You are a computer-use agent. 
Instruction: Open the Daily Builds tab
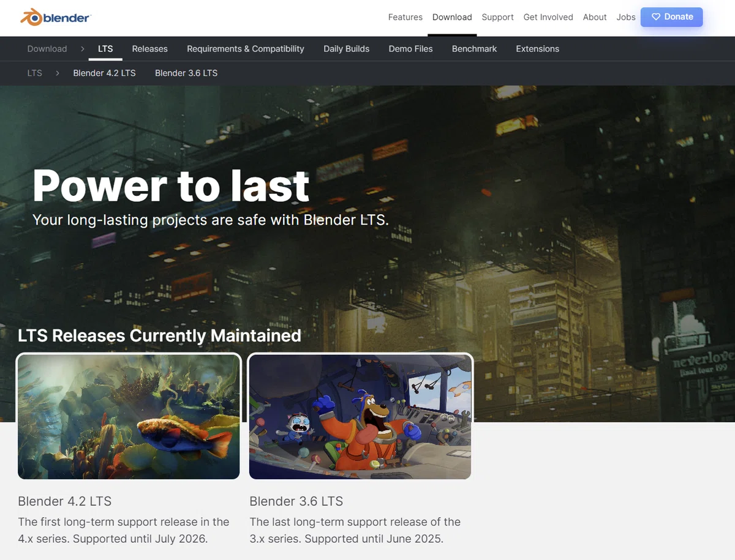point(347,49)
